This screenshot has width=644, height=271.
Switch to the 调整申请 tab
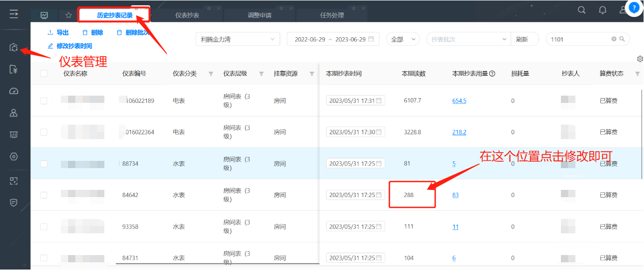(x=259, y=15)
